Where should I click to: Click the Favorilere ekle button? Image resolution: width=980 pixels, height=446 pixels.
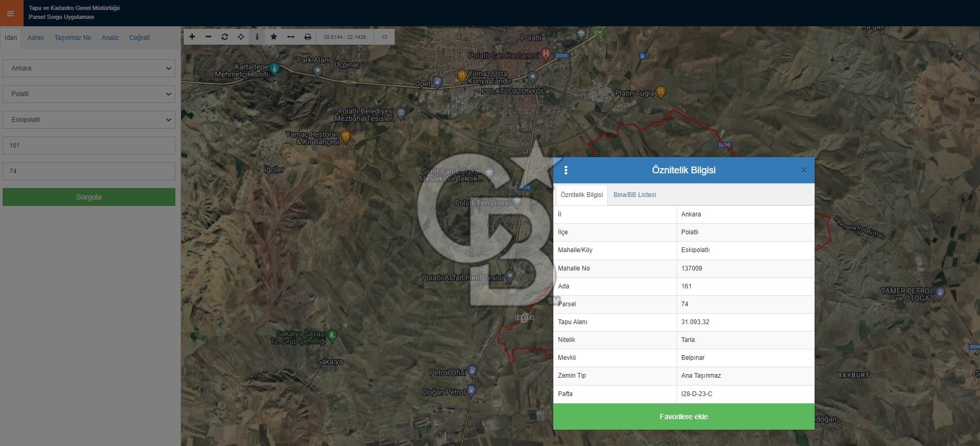click(683, 417)
